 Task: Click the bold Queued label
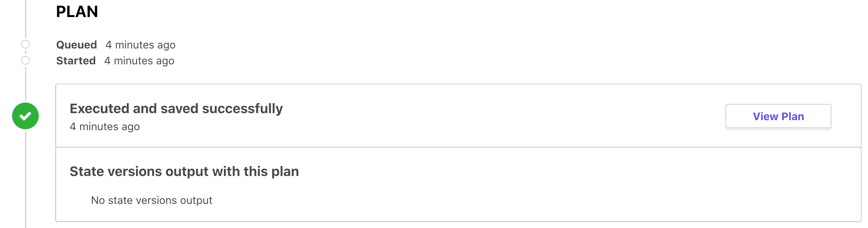(76, 45)
